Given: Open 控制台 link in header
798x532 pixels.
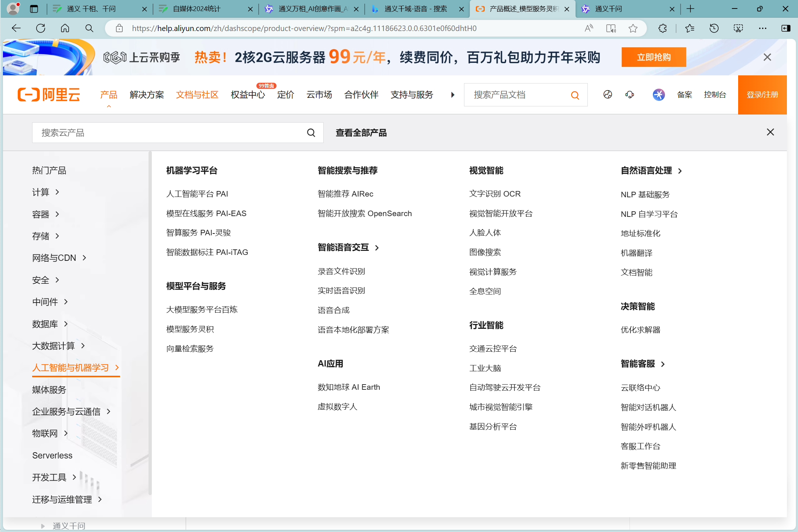Looking at the screenshot, I should pyautogui.click(x=715, y=95).
